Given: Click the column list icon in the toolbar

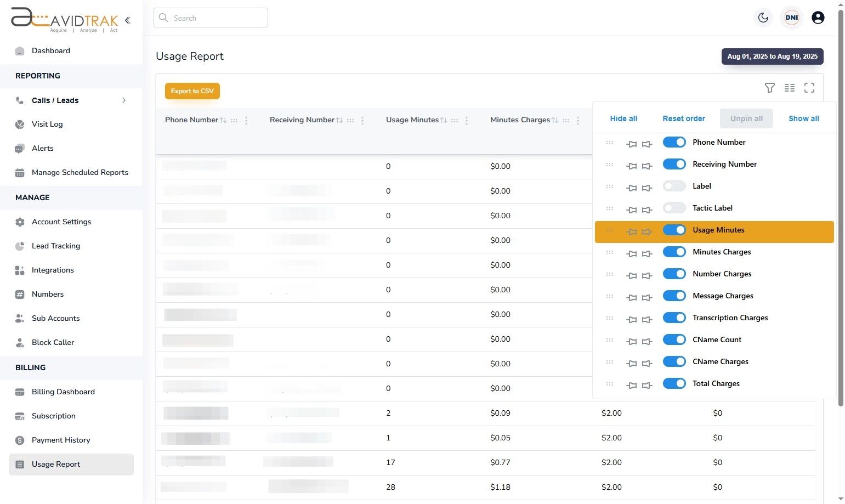Looking at the screenshot, I should pyautogui.click(x=790, y=88).
